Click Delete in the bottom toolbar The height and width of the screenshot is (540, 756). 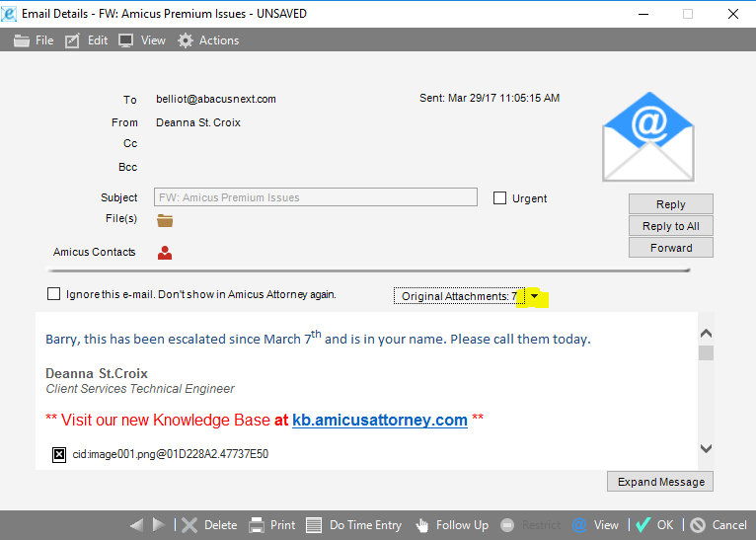[x=210, y=525]
